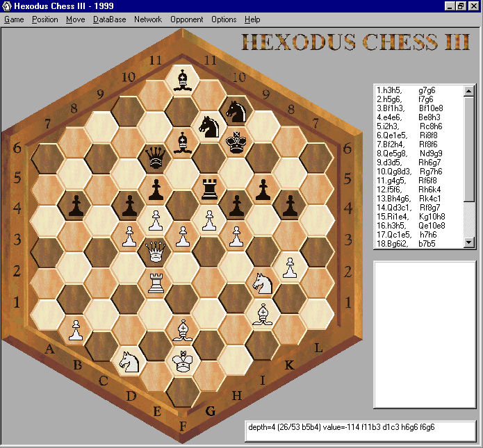This screenshot has width=483, height=448.
Task: Select move '10.Qg8d3,' in the move list
Action: [x=394, y=172]
